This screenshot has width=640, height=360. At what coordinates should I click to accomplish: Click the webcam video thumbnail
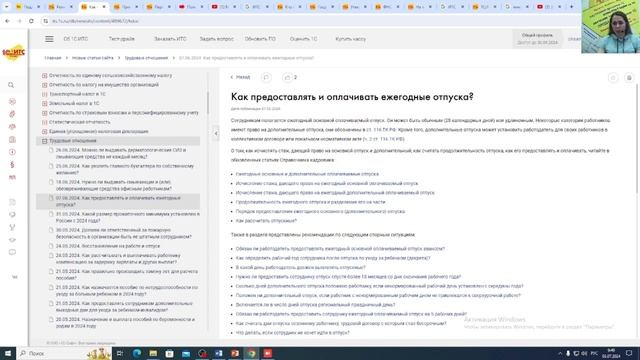pyautogui.click(x=611, y=27)
